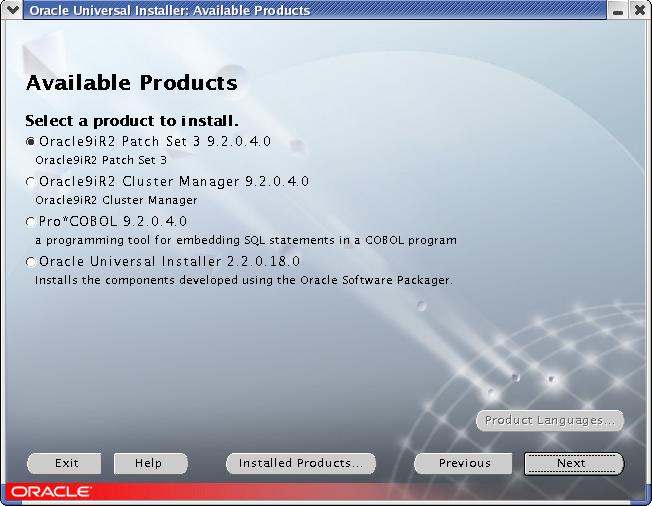Open the window menu arrow in title bar

(x=12, y=10)
